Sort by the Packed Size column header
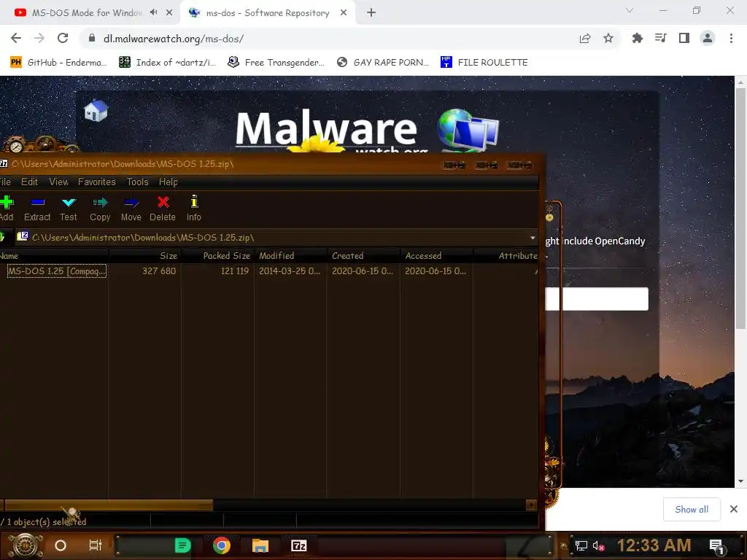The width and height of the screenshot is (747, 560). (217, 256)
